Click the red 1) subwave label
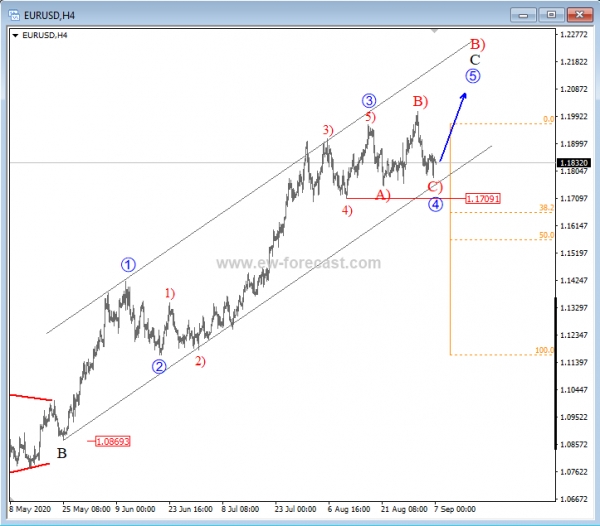The height and width of the screenshot is (526, 600). pyautogui.click(x=170, y=293)
